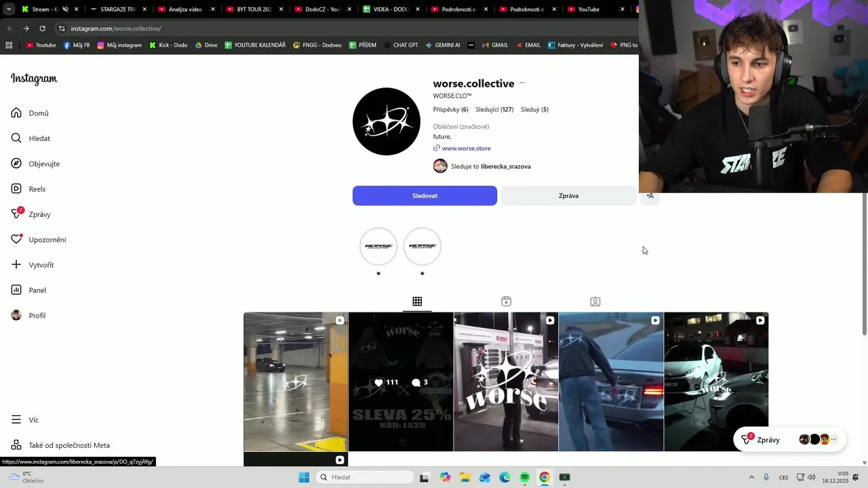868x488 pixels.
Task: Select the posts grid tab
Action: pyautogui.click(x=417, y=302)
